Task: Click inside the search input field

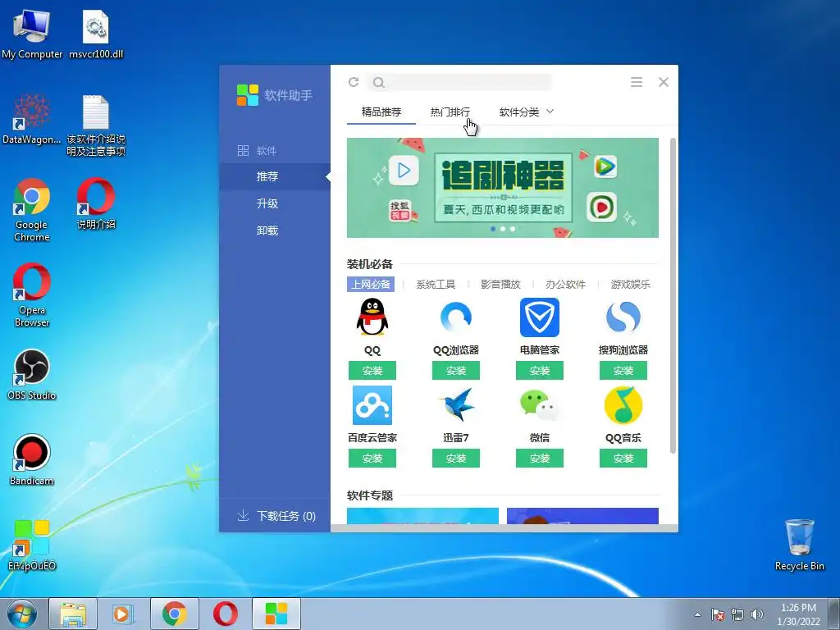Action: pos(467,83)
